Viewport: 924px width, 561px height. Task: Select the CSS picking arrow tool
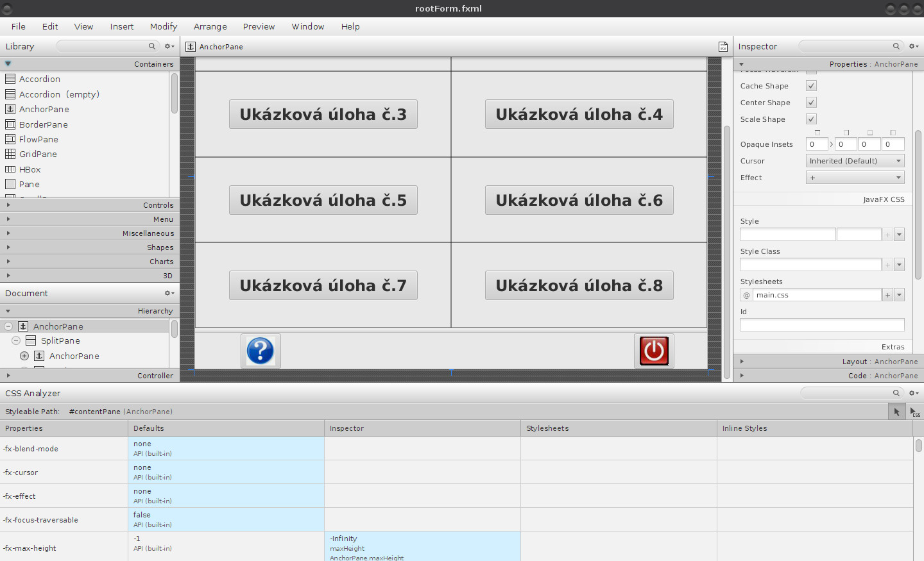[897, 412]
